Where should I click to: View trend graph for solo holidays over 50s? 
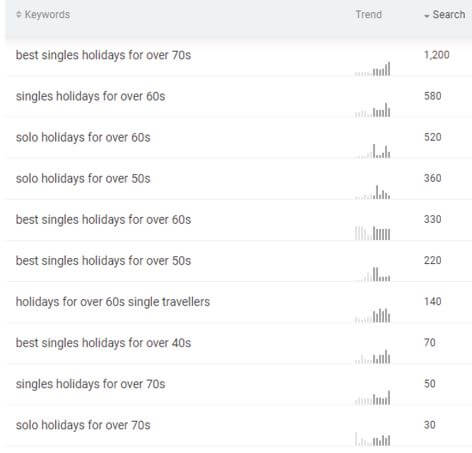tap(372, 192)
